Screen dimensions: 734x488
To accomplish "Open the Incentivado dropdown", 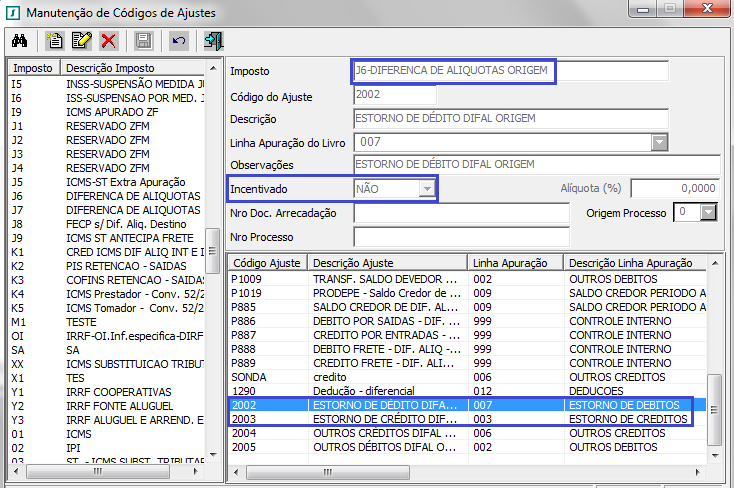I will pos(427,188).
